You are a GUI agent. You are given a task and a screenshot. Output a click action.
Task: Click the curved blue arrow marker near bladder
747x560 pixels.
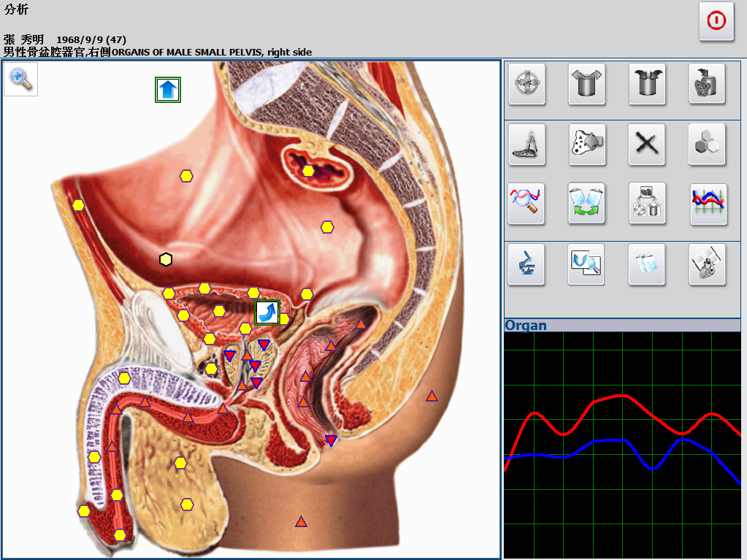267,312
